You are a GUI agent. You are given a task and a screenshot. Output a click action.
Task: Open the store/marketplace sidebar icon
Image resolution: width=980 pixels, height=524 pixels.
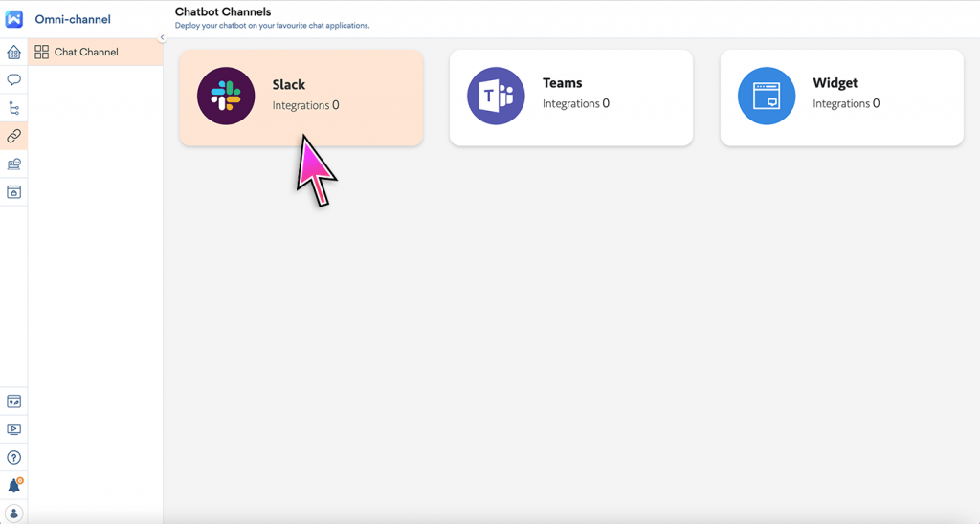pyautogui.click(x=13, y=192)
